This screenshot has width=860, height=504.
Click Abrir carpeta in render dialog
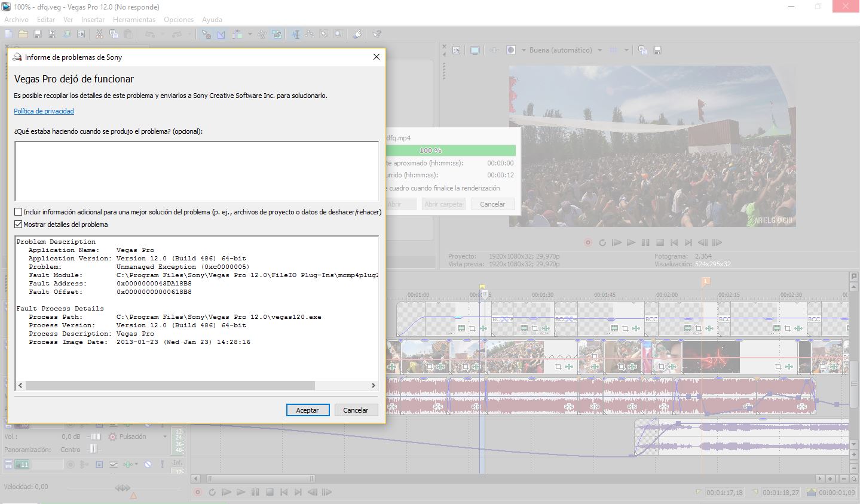pyautogui.click(x=443, y=204)
